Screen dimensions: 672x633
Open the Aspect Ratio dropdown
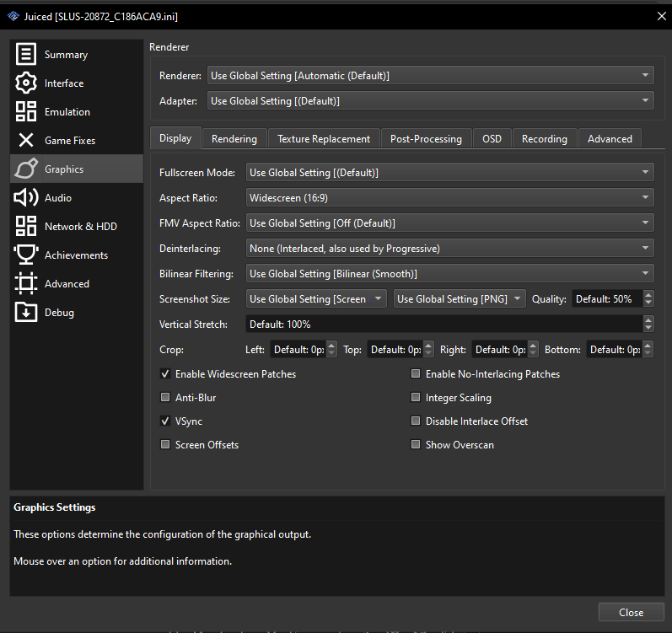pyautogui.click(x=449, y=197)
